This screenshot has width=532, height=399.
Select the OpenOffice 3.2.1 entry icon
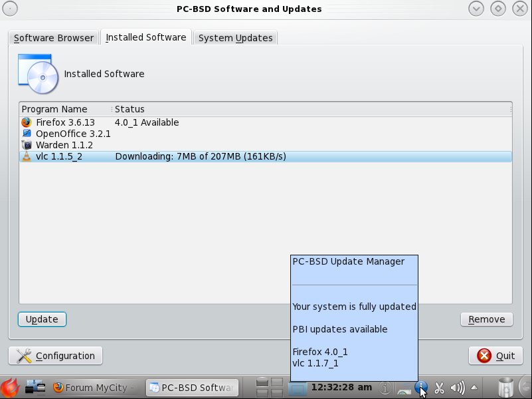pos(27,134)
